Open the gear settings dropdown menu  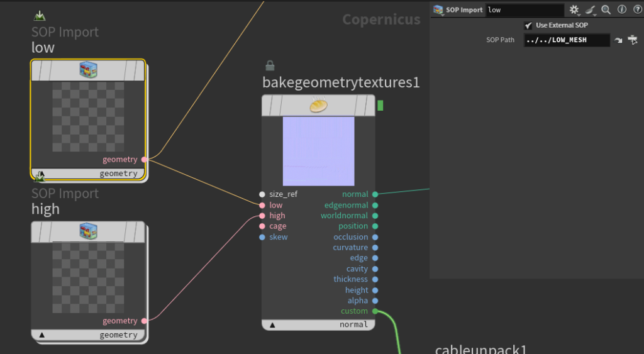tap(574, 10)
